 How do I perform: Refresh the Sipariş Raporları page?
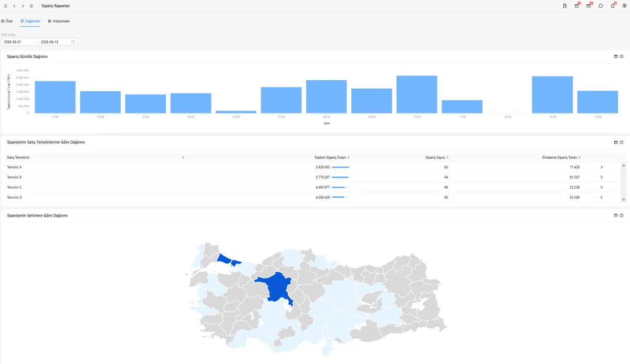point(31,6)
